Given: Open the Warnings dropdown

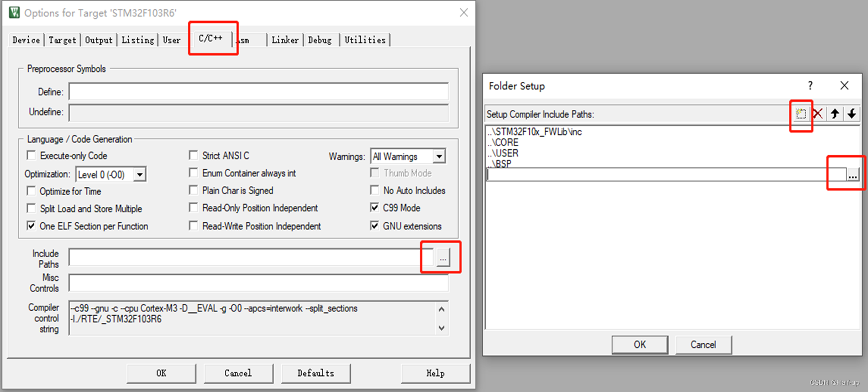Looking at the screenshot, I should click(x=439, y=156).
